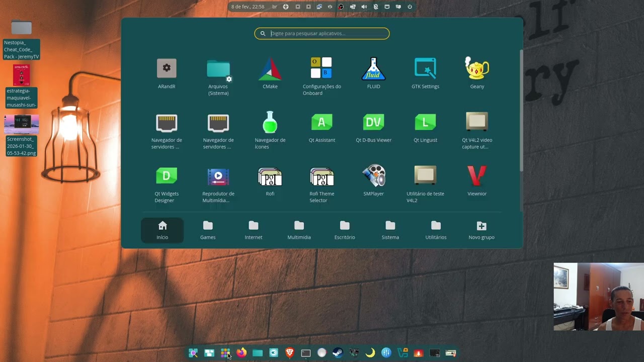
Task: Open the magnifier search icon in dock
Action: click(x=193, y=353)
